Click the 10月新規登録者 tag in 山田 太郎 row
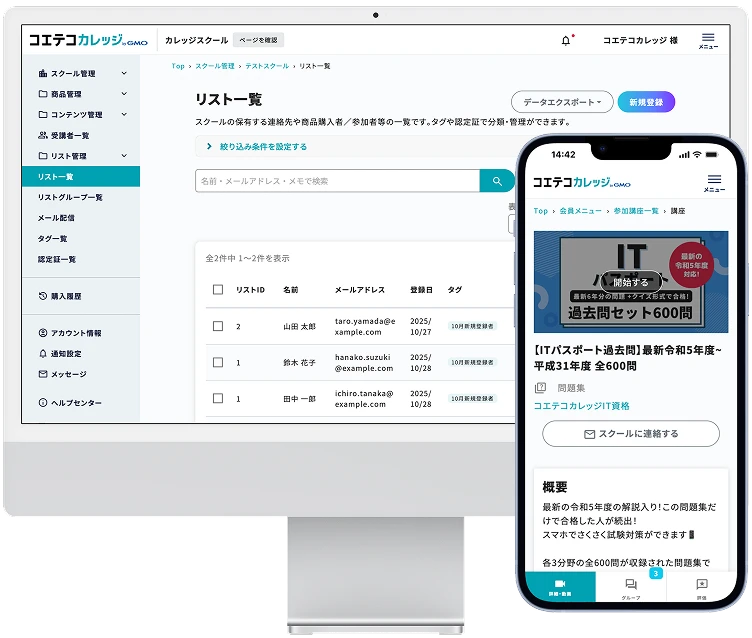 point(472,326)
